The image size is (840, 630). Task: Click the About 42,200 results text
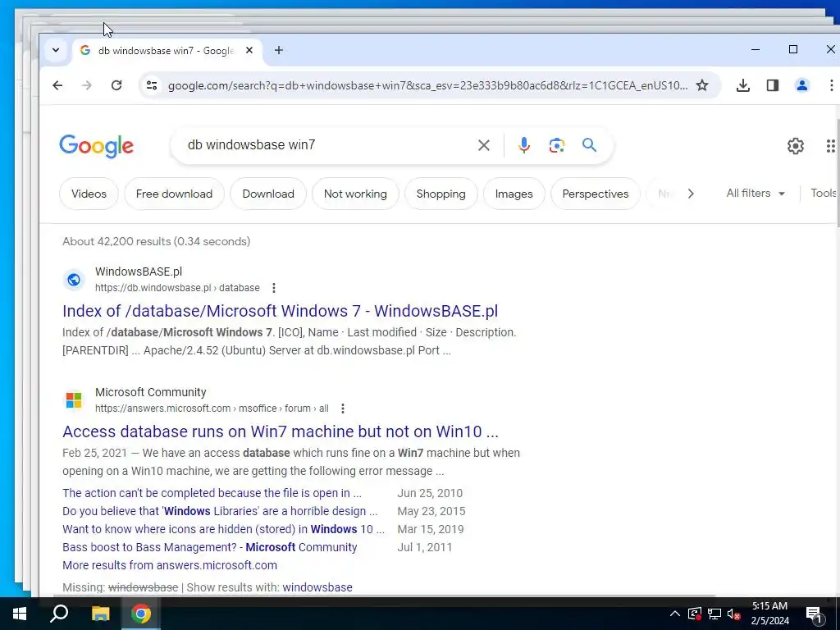point(157,241)
